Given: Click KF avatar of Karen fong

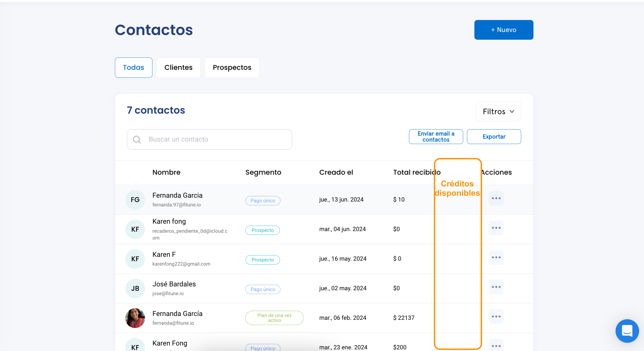Looking at the screenshot, I should click(x=135, y=229).
